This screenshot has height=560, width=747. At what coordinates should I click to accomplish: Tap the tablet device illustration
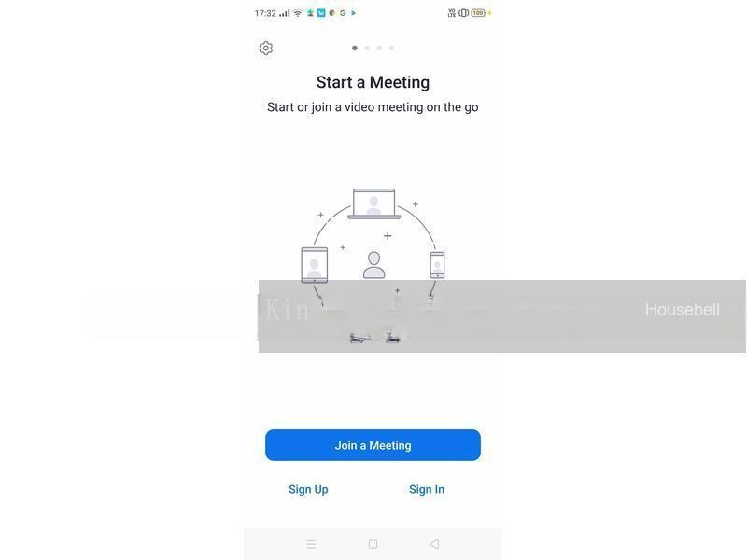click(315, 265)
